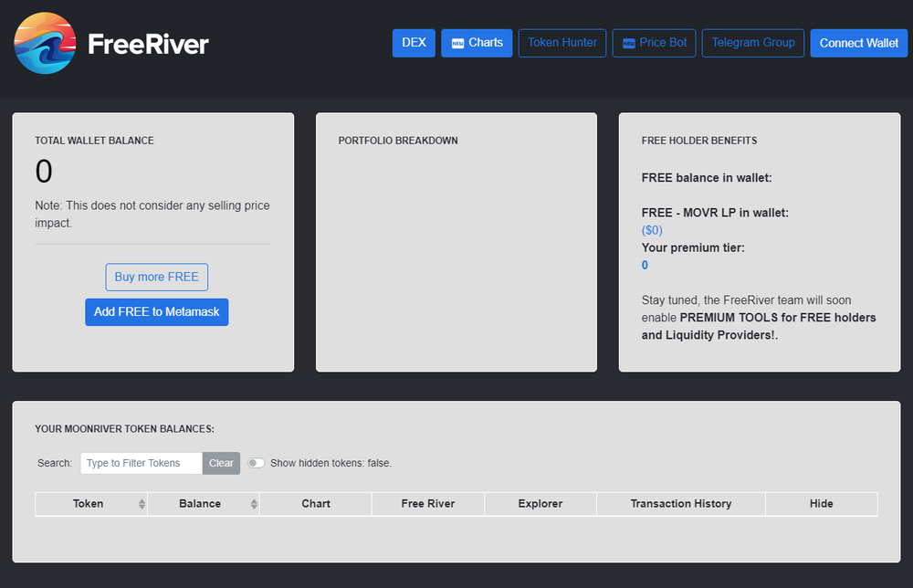Click 'Your premium tier:' label

coord(693,248)
